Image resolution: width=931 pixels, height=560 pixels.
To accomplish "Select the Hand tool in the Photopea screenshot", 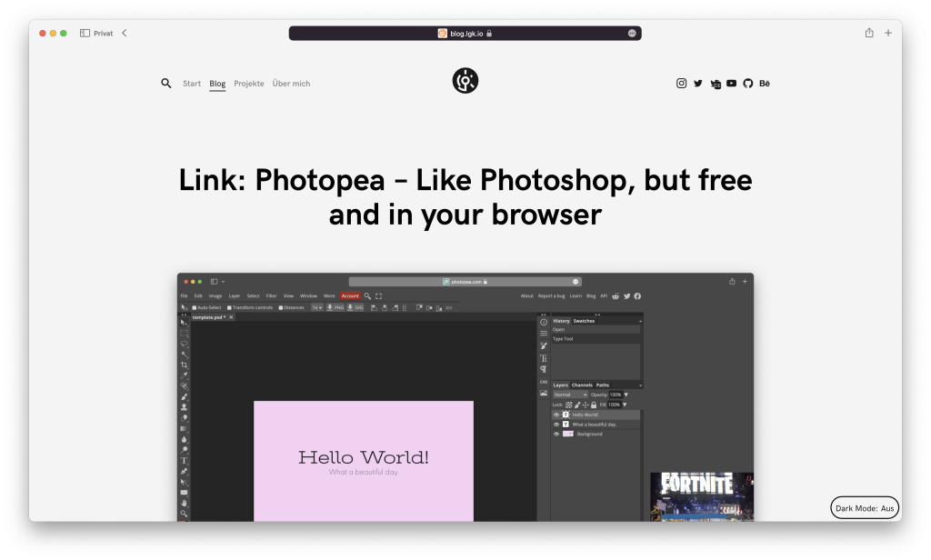I will (184, 503).
